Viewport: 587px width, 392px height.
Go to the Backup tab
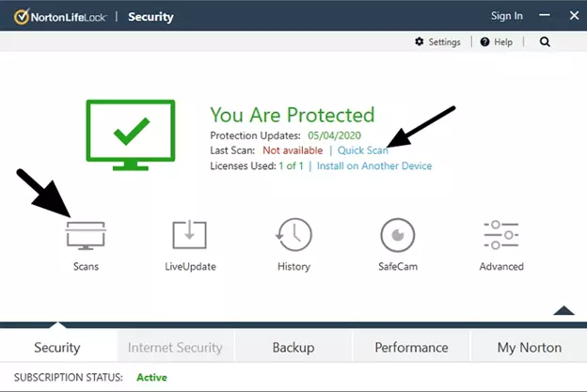293,347
